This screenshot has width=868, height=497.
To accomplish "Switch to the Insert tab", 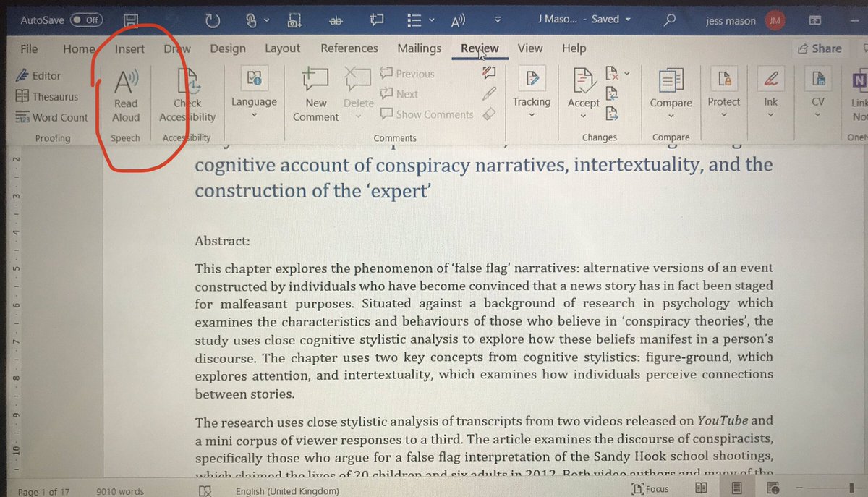I will pyautogui.click(x=129, y=48).
